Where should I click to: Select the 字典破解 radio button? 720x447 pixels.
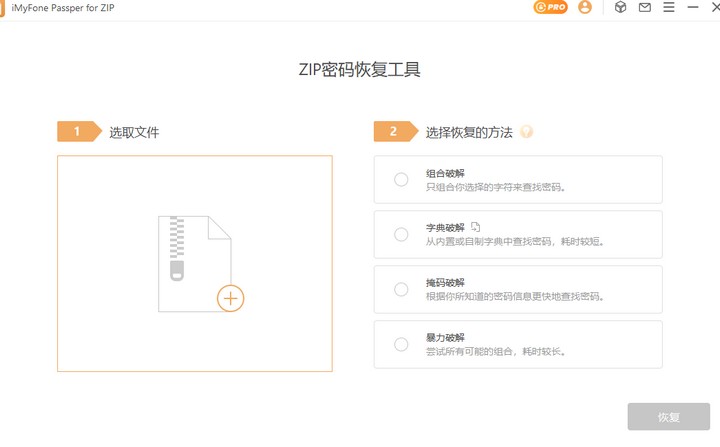pyautogui.click(x=401, y=235)
